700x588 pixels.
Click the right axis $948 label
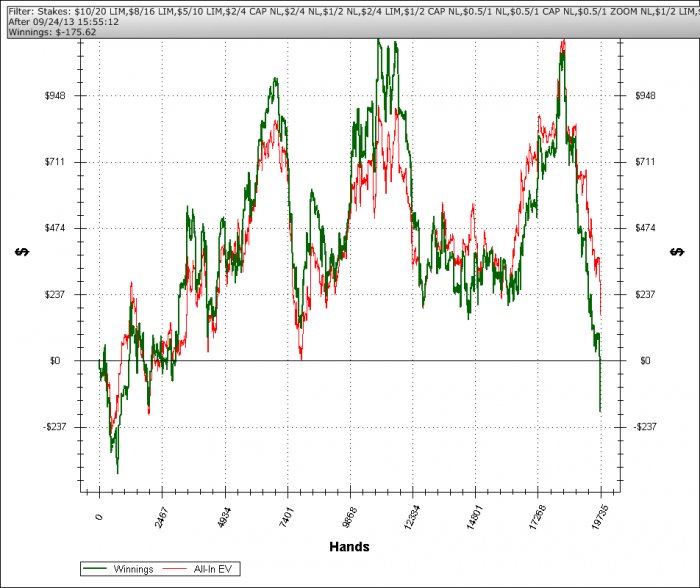point(646,95)
